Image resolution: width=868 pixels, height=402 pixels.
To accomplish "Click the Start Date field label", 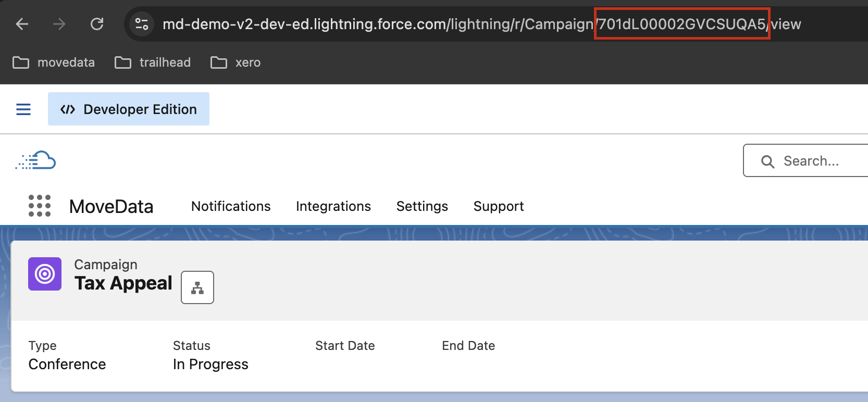I will (x=345, y=346).
